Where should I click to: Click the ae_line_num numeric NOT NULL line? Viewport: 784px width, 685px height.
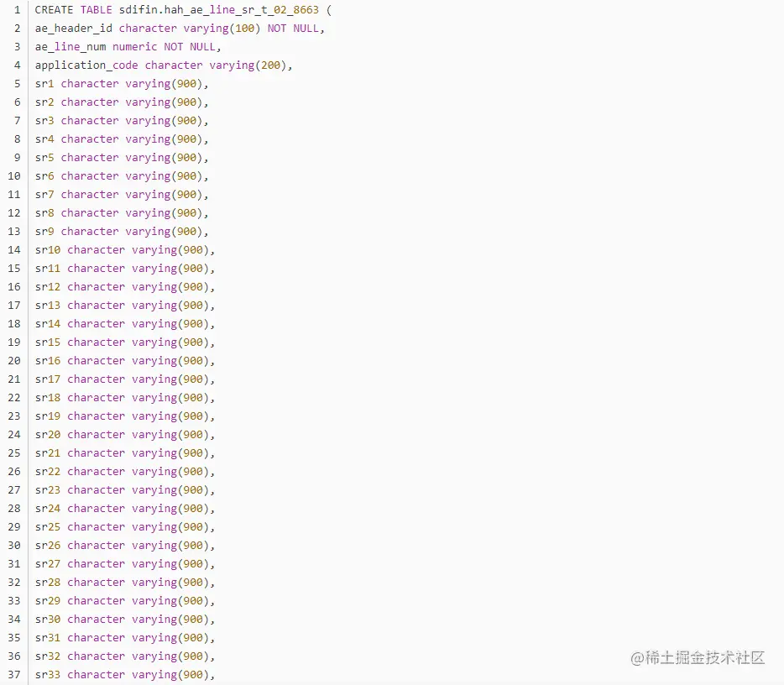pos(128,47)
